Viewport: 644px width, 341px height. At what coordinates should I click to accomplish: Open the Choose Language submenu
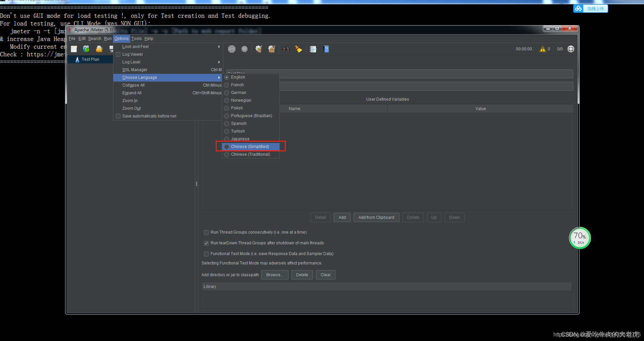pyautogui.click(x=168, y=78)
